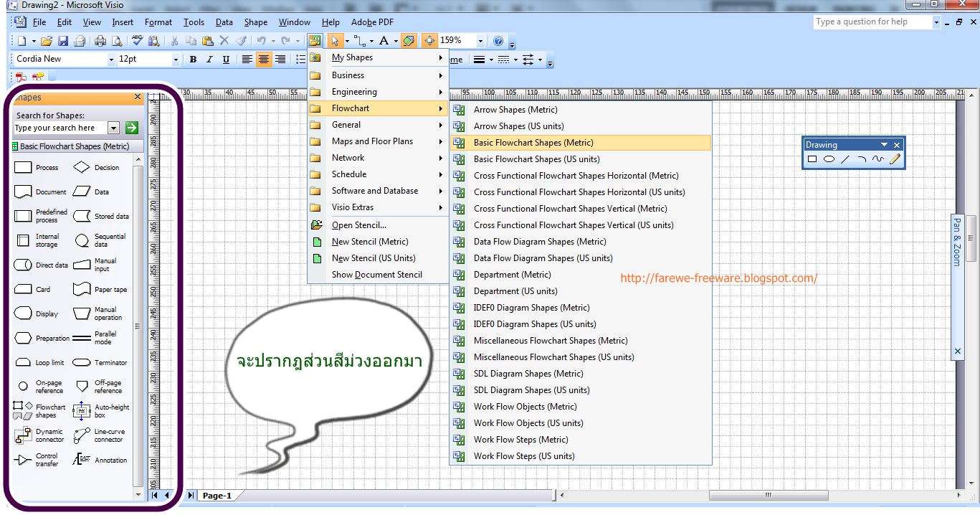The image size is (980, 515).
Task: Click the Shapes list scroll-down arrow
Action: tap(138, 495)
